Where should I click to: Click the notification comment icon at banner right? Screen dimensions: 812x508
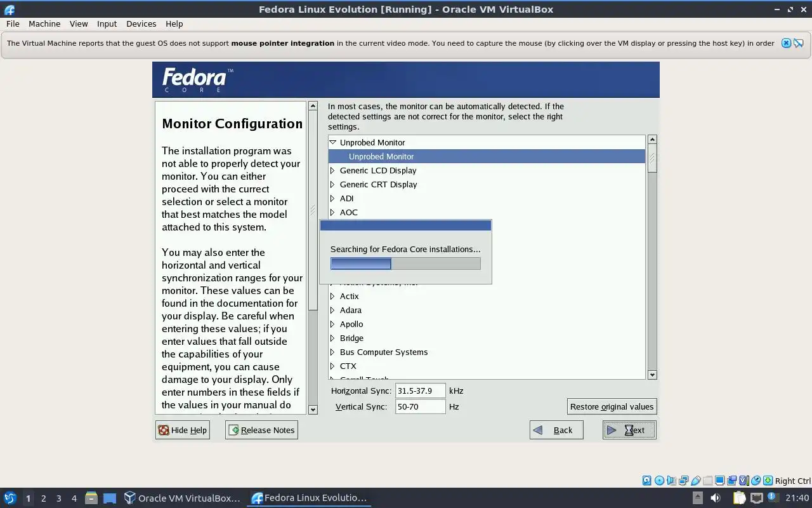click(x=799, y=43)
